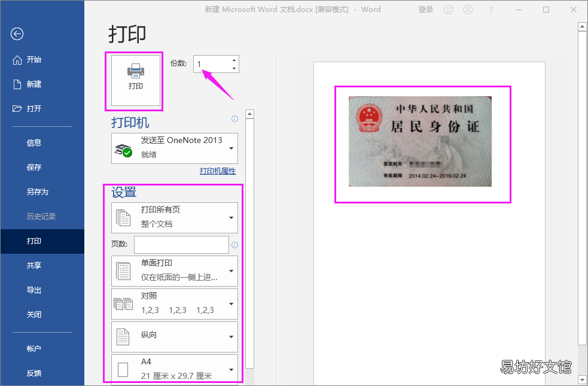The height and width of the screenshot is (386, 588).
Task: Click the preview pane scroll down arrow
Action: click(x=582, y=379)
